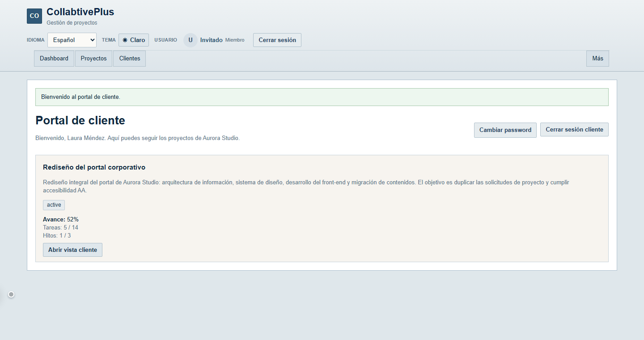Go to the Dashboard tab
Viewport: 644px width, 340px height.
coord(54,59)
